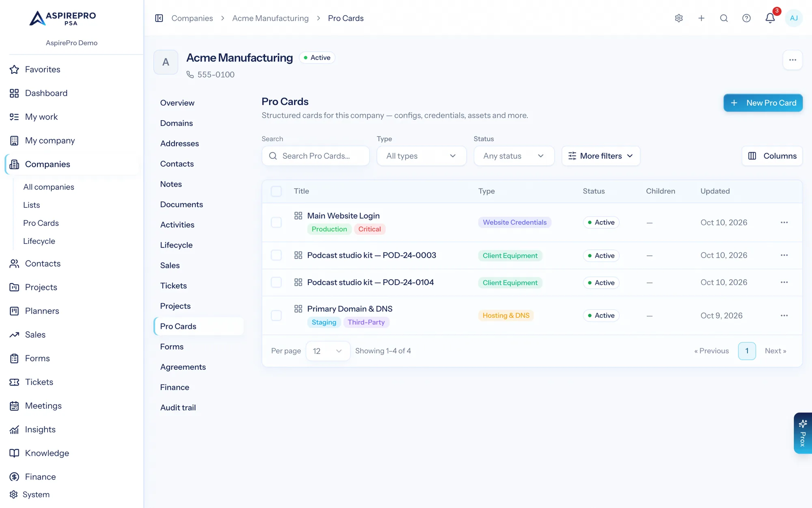The image size is (812, 508).
Task: Open row actions for Primary Domain & DNS
Action: click(x=784, y=315)
